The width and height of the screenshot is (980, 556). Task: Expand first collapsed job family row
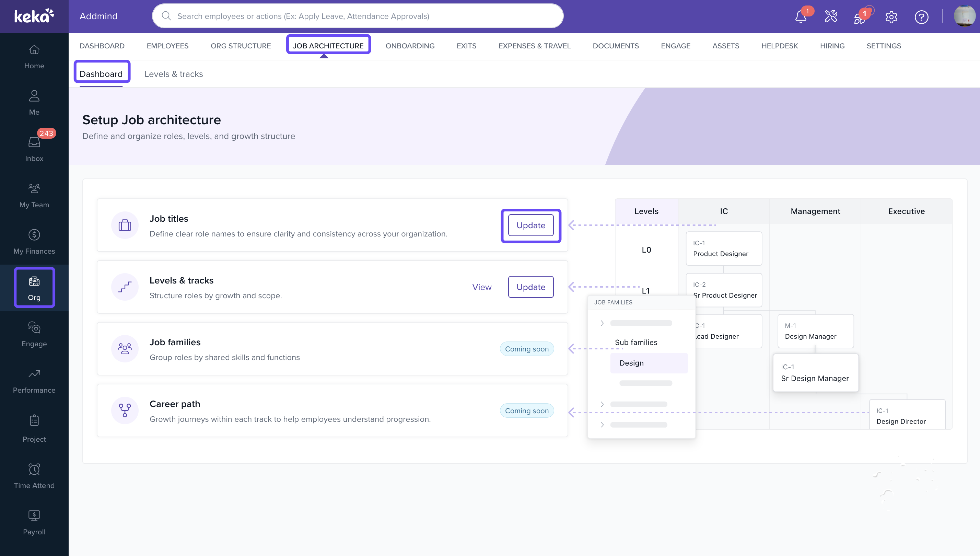pos(602,323)
